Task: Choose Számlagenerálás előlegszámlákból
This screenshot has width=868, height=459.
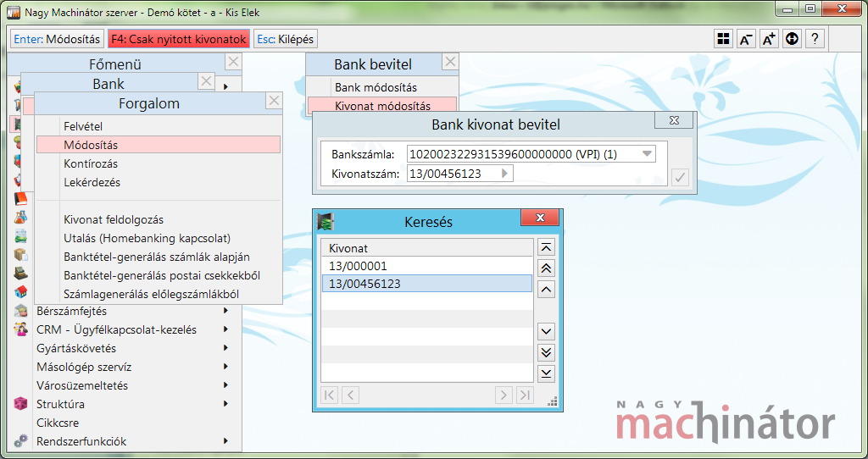Action: pyautogui.click(x=159, y=294)
